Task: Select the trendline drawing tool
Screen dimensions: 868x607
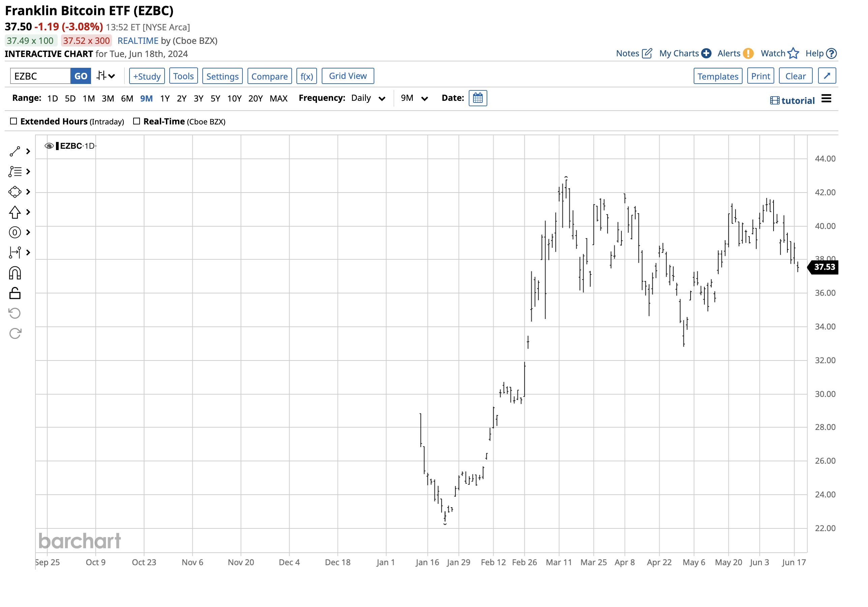Action: point(15,151)
